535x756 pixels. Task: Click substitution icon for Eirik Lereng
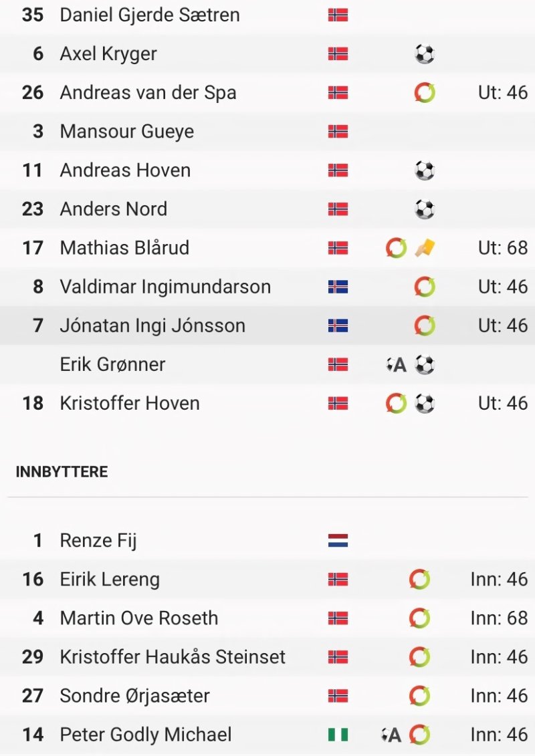point(419,580)
